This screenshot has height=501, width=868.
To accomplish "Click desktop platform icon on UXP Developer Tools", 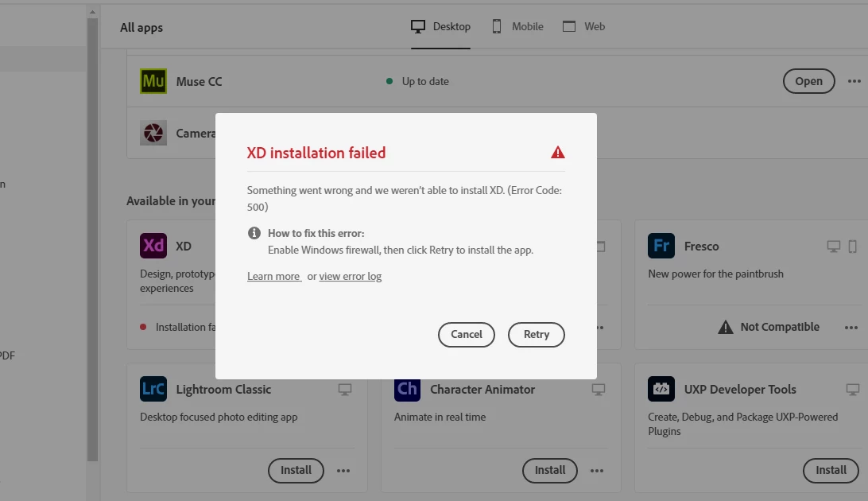I will 853,390.
